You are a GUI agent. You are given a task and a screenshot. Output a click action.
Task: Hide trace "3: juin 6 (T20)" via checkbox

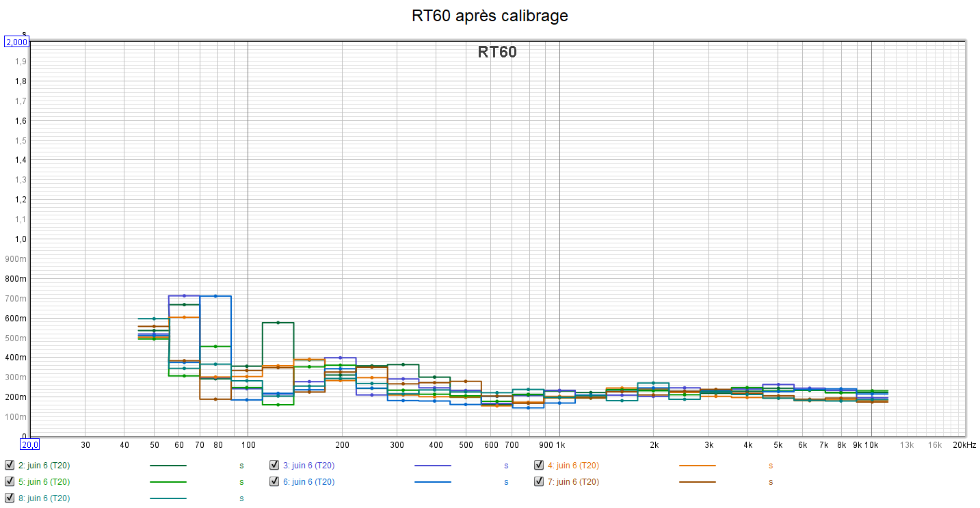(275, 465)
